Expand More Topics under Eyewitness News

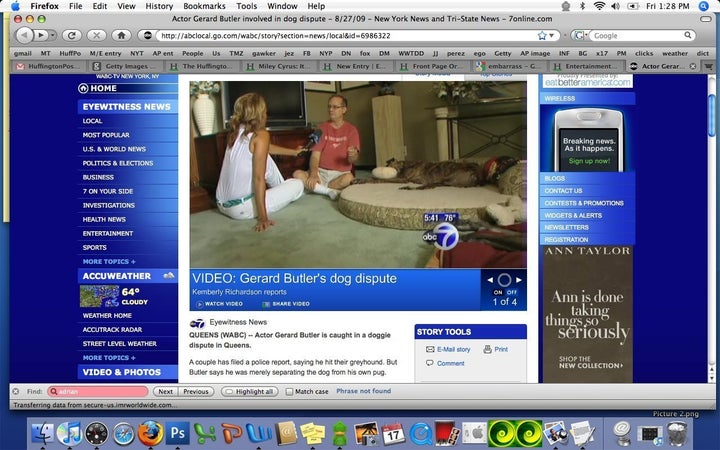point(109,261)
